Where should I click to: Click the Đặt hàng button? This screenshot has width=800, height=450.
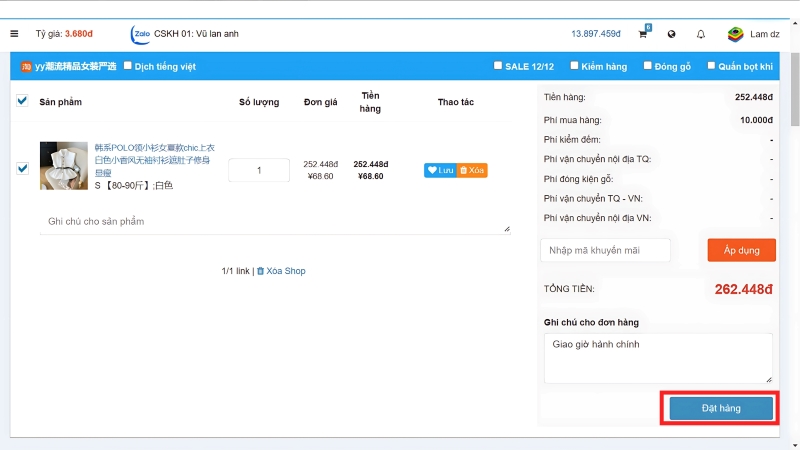[720, 408]
